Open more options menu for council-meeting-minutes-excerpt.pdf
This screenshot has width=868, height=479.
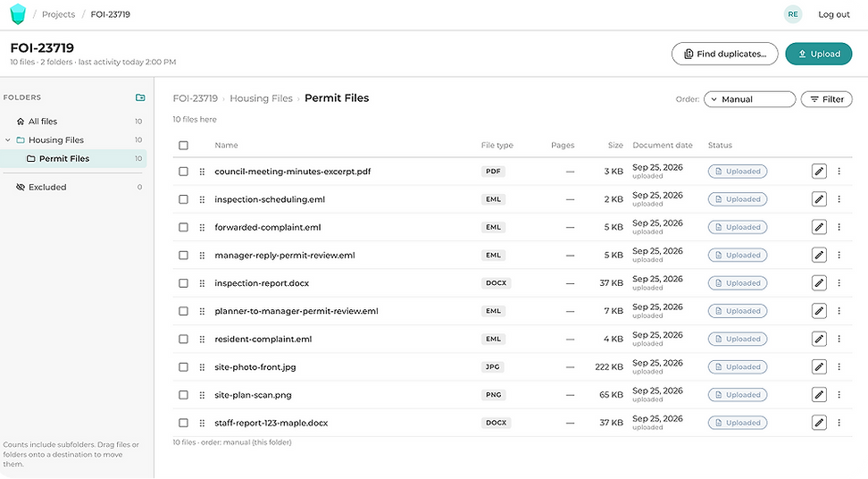click(x=839, y=172)
